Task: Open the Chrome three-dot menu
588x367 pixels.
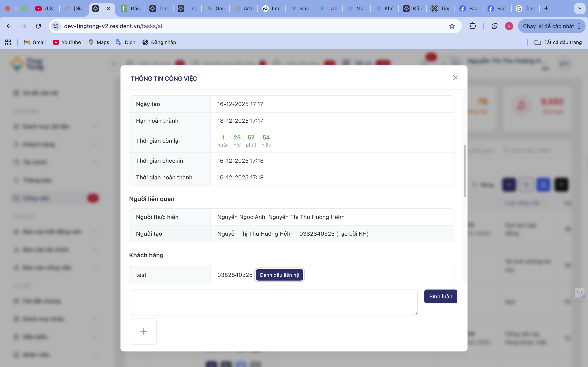Action: click(579, 26)
